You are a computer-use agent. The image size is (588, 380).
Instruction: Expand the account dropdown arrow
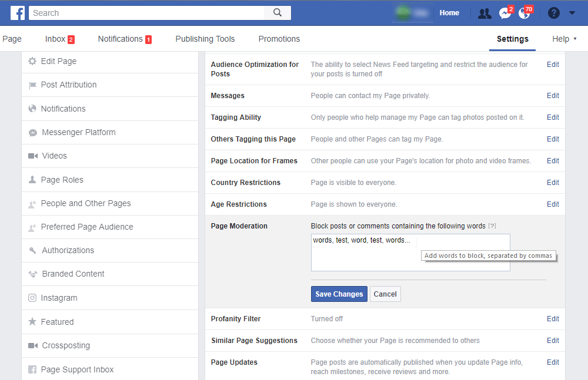coord(572,13)
